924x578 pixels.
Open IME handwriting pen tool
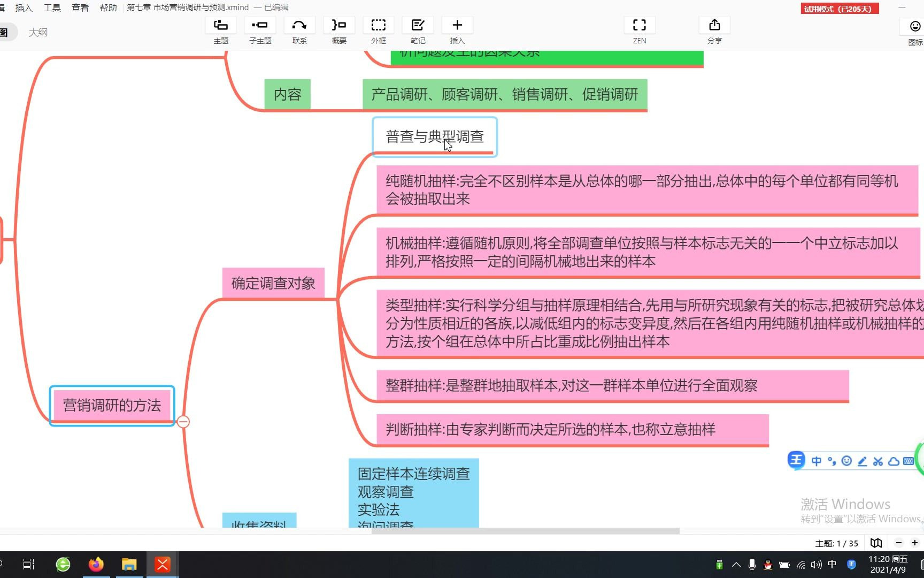(x=862, y=461)
